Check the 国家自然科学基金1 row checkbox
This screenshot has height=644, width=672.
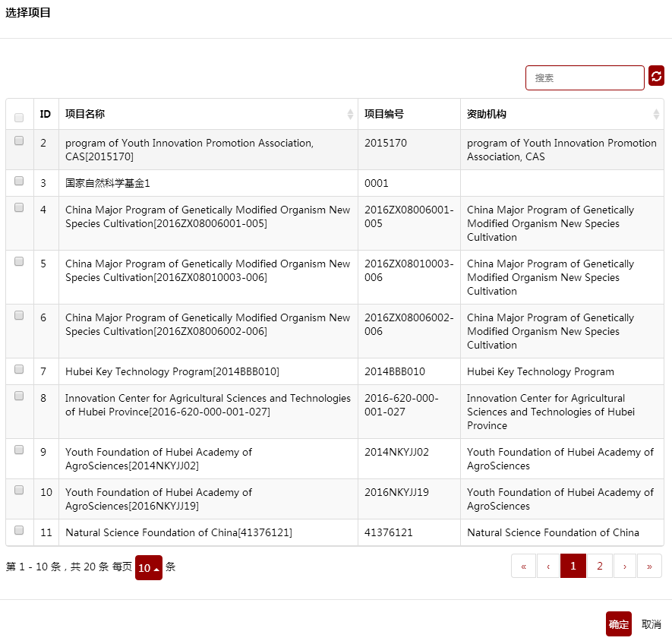point(19,181)
